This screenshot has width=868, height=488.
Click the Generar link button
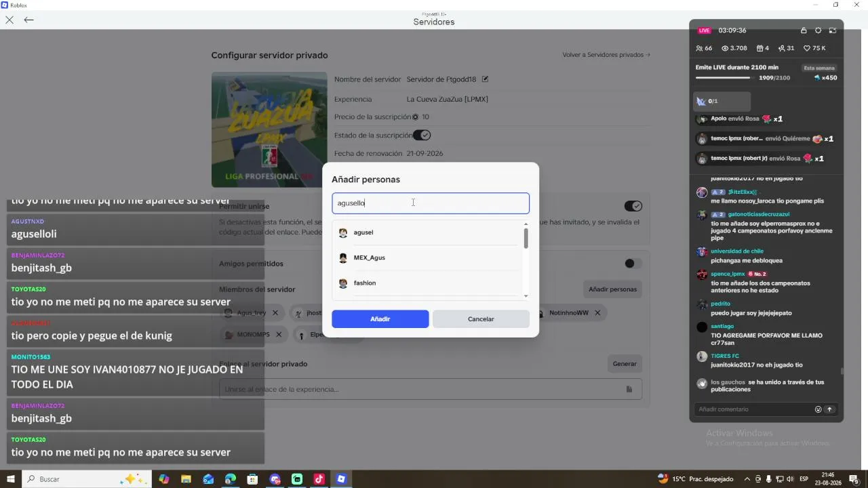point(625,364)
